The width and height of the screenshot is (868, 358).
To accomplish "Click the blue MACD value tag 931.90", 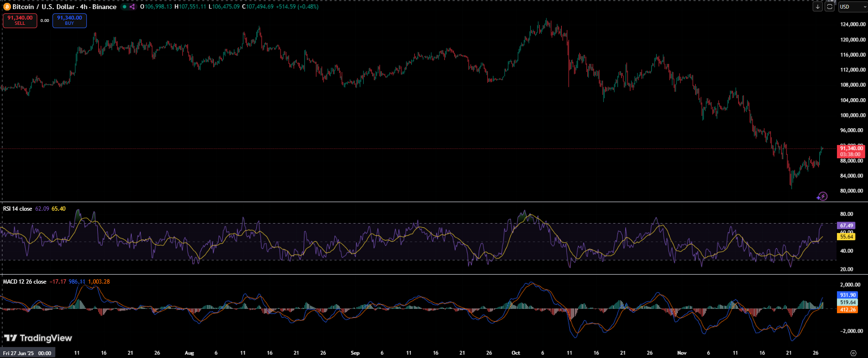I will tap(847, 295).
